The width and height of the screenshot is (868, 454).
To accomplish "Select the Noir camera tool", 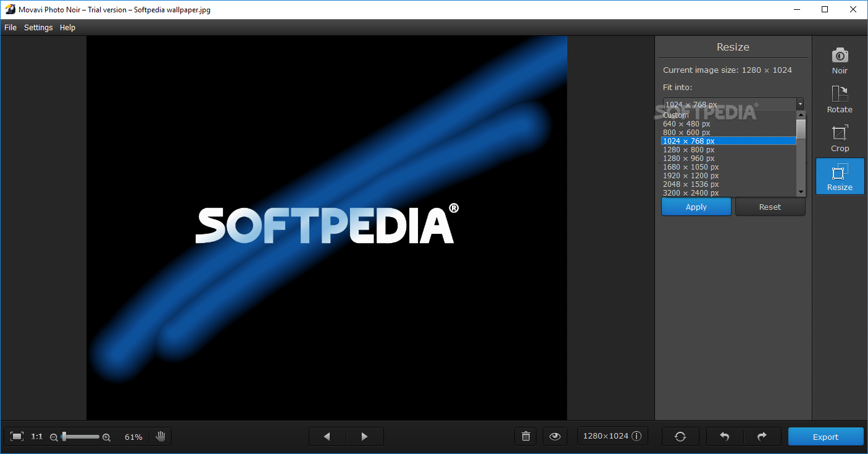I will point(840,60).
